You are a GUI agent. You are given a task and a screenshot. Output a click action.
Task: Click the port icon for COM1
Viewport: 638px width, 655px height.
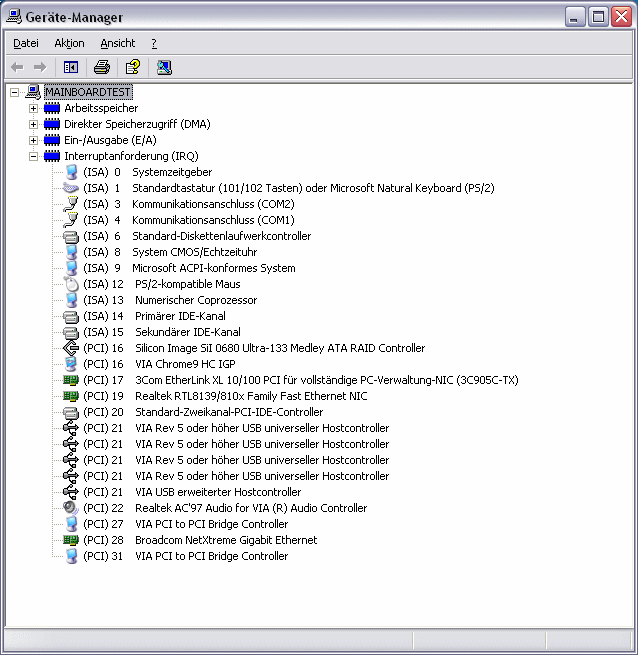coord(71,220)
